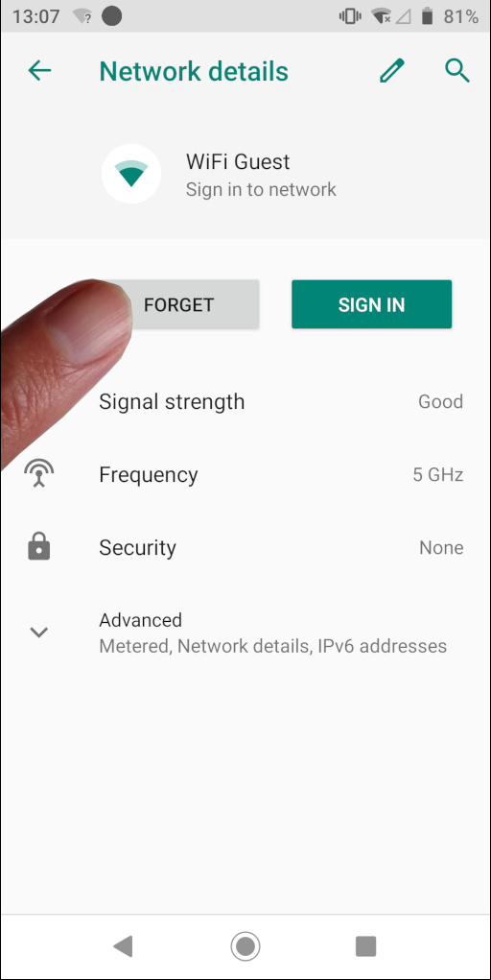Tap the 'Sign in to network' subtitle

point(261,189)
